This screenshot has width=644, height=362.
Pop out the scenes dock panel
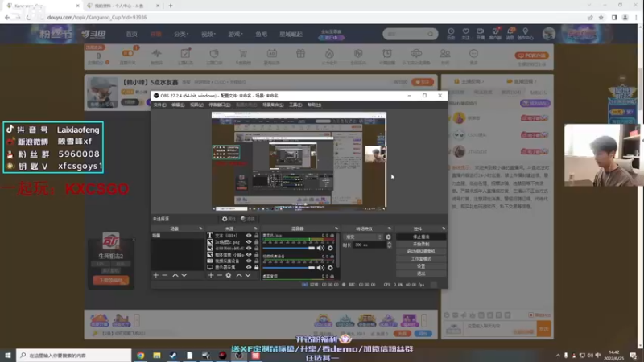[200, 228]
